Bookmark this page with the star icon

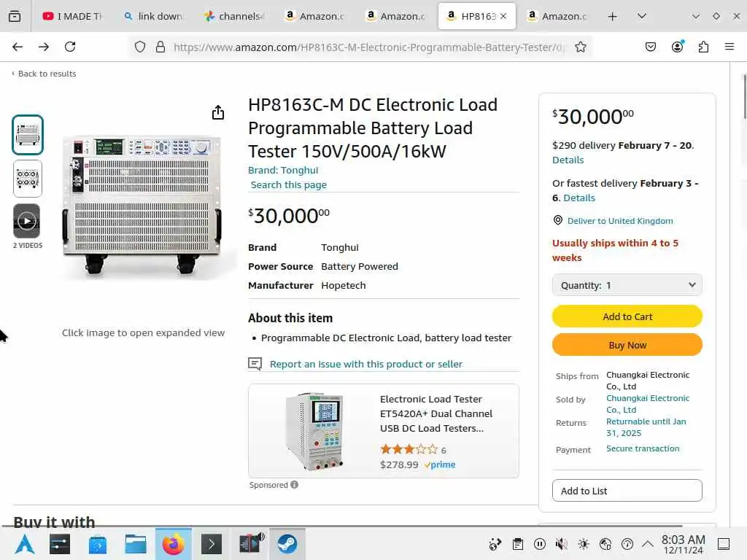pos(581,47)
